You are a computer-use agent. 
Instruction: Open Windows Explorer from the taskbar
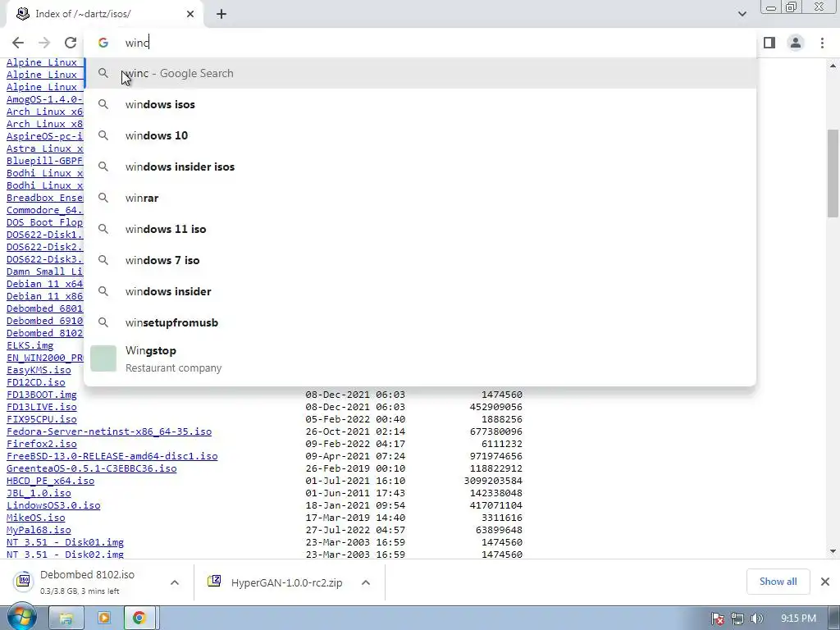pos(66,619)
